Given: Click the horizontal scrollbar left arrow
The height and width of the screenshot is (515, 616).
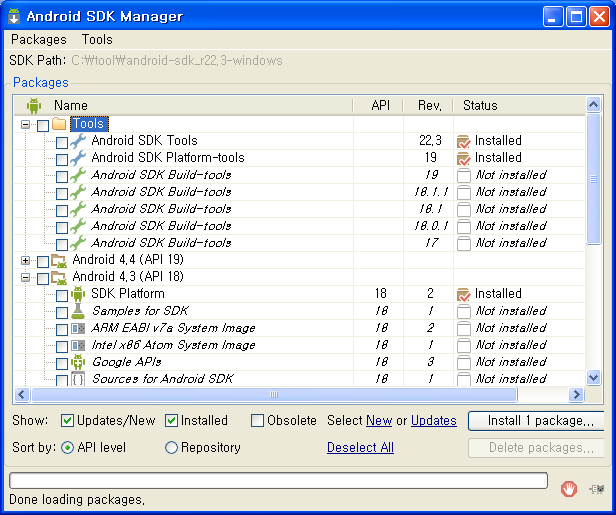Looking at the screenshot, I should pos(22,394).
